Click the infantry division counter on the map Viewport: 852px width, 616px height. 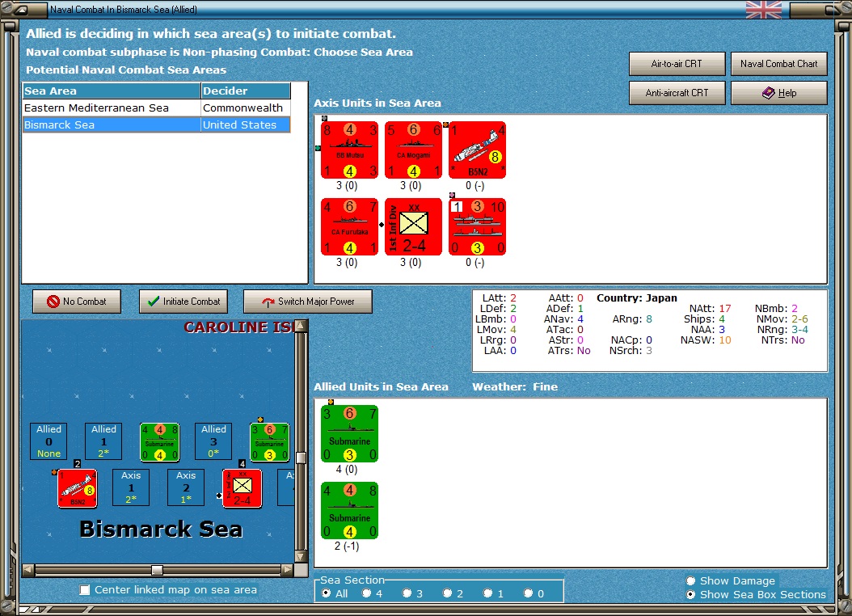tap(243, 488)
